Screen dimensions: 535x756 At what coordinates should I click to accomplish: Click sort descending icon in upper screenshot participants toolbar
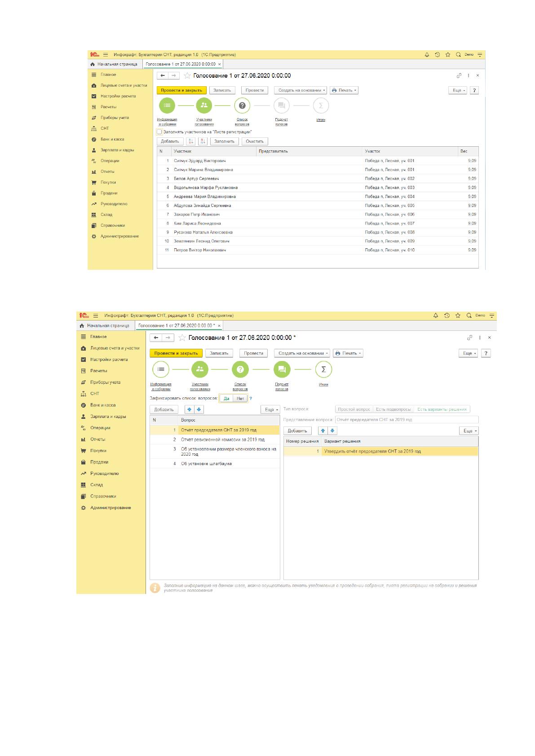(203, 141)
